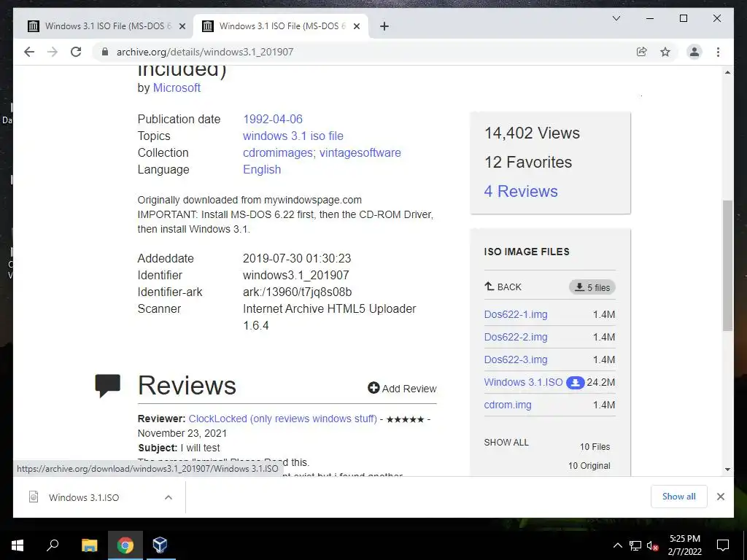The width and height of the screenshot is (747, 560).
Task: Open the 1992-04-06 publication date link
Action: click(x=273, y=119)
